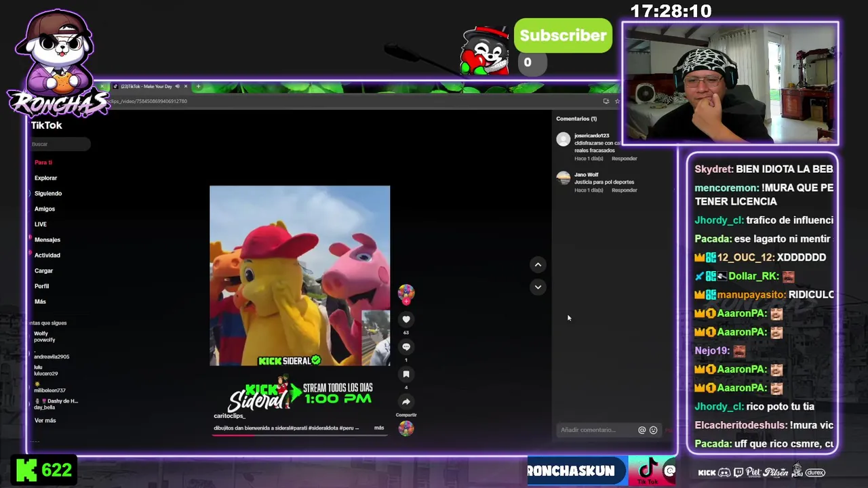
Task: Click the Discord icon in sponsor bar
Action: (724, 472)
